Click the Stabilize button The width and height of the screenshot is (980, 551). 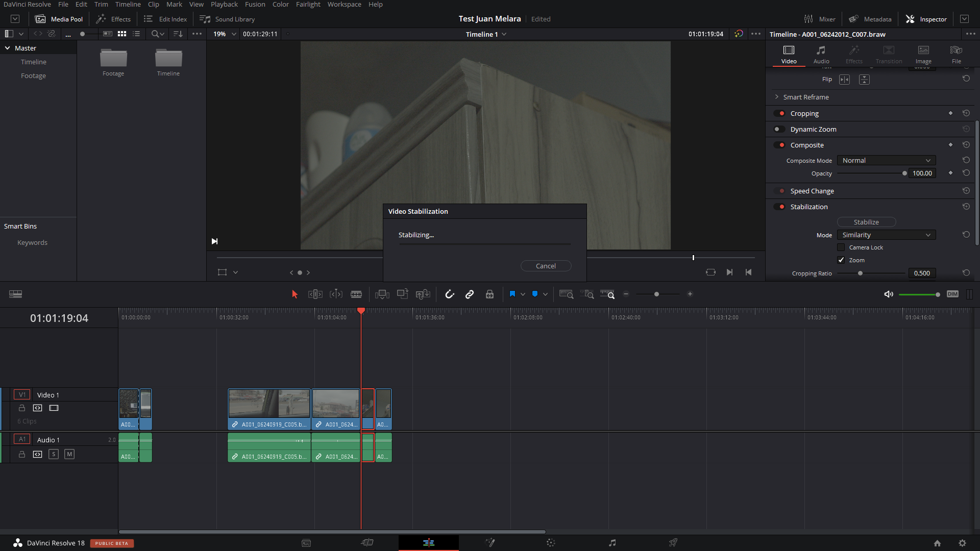866,222
